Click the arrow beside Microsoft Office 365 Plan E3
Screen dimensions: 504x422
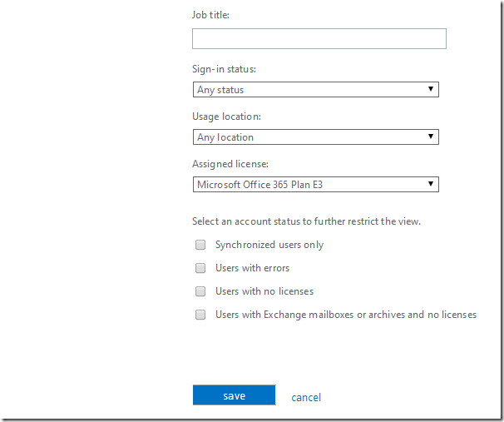pyautogui.click(x=431, y=185)
